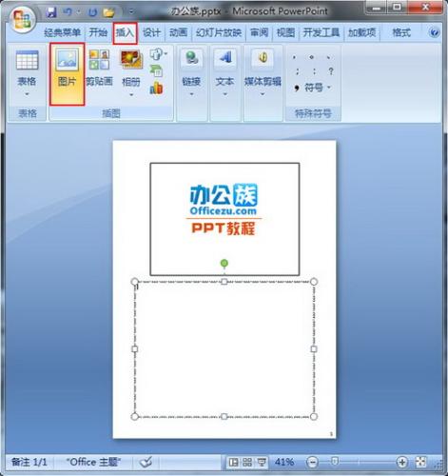Click the fit slide to window icon
The height and width of the screenshot is (476, 448).
click(x=420, y=462)
